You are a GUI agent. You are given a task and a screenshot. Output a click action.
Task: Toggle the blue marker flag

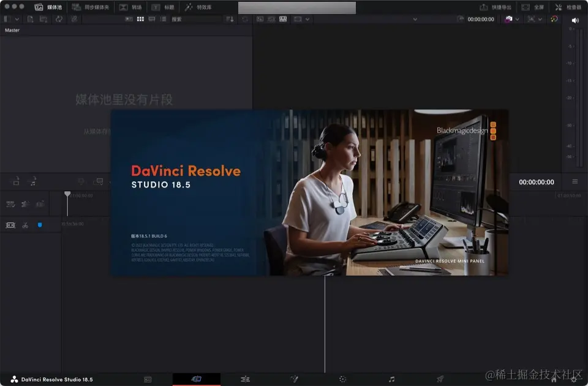click(x=40, y=225)
